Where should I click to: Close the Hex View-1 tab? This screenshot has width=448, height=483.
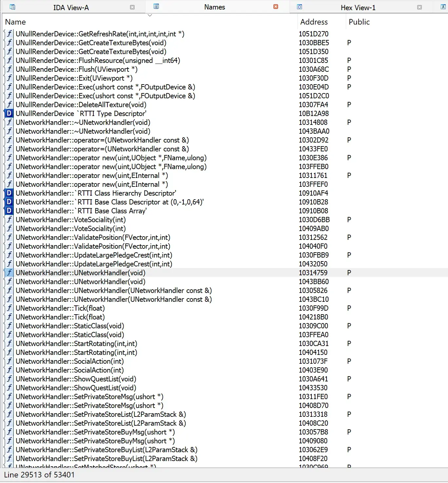pyautogui.click(x=420, y=7)
